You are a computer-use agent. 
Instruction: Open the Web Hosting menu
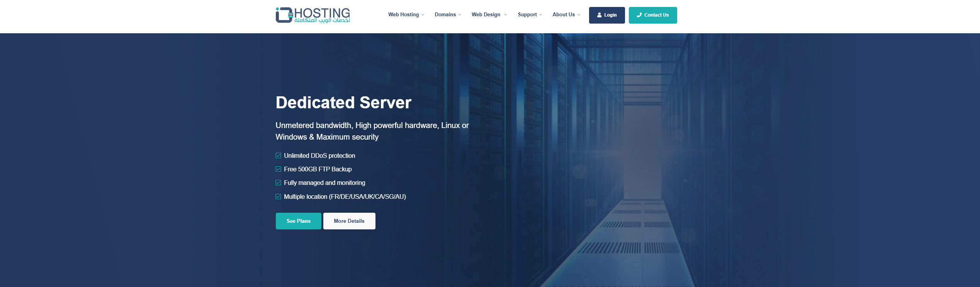click(404, 14)
